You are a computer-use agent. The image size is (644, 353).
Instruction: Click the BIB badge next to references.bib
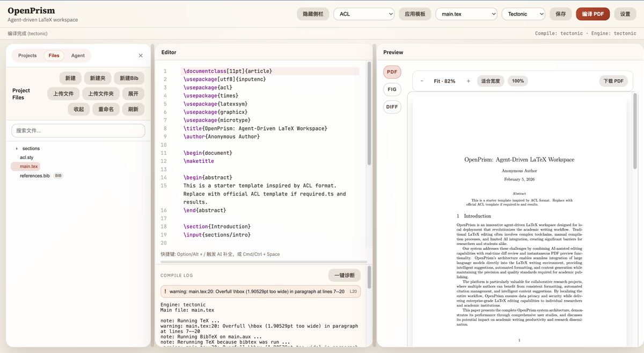tap(58, 176)
